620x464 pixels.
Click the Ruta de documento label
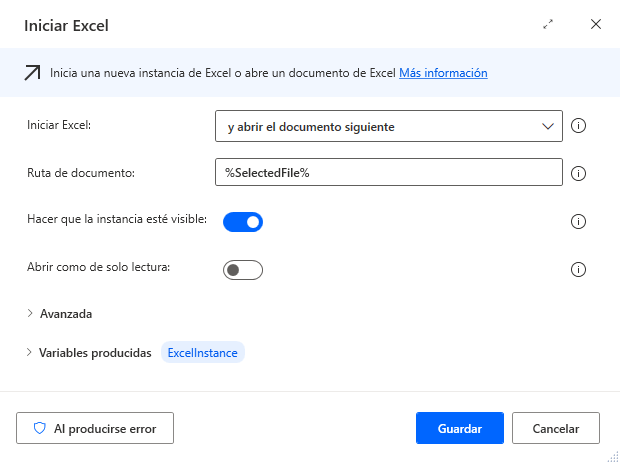pos(81,173)
